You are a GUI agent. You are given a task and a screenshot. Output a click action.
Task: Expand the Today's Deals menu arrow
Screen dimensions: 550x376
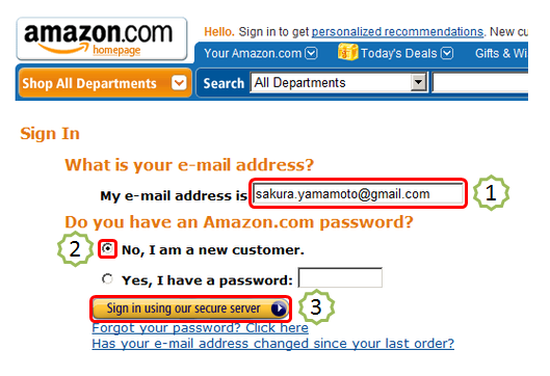pyautogui.click(x=447, y=53)
